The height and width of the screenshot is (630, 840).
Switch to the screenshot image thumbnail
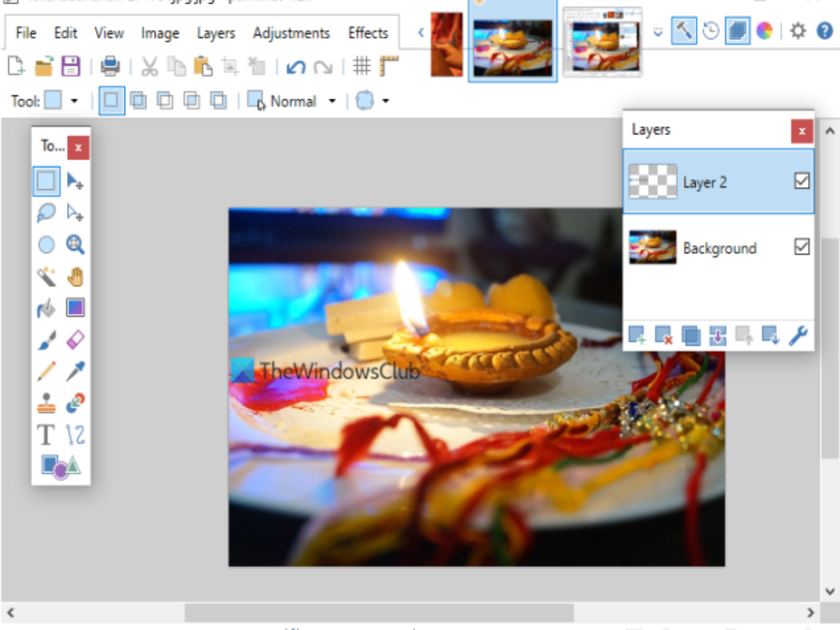tap(603, 41)
